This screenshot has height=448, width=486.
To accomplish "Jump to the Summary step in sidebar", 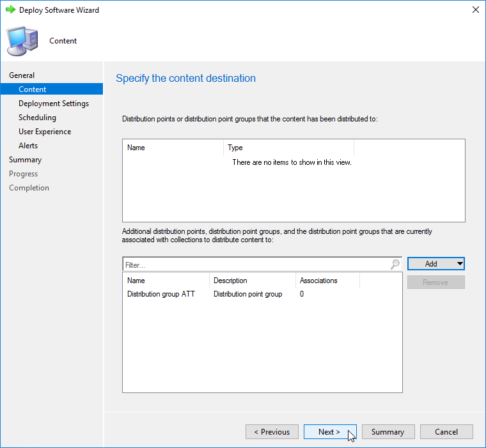I will pos(25,160).
